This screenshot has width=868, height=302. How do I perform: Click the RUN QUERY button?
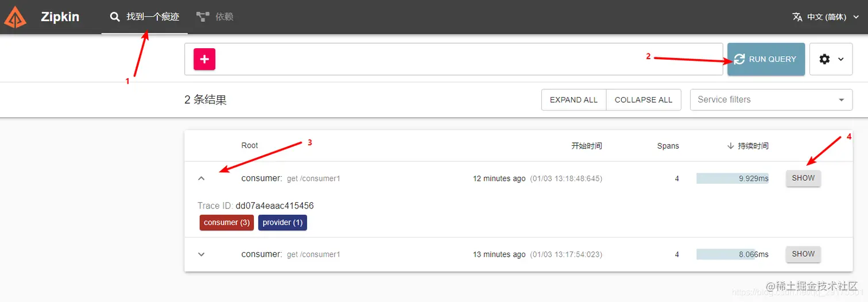(766, 59)
